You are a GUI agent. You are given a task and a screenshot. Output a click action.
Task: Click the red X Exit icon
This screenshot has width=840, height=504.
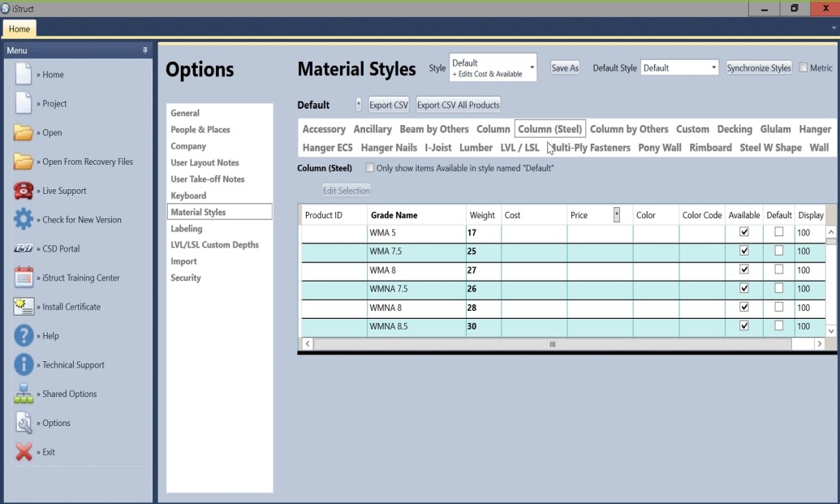click(24, 452)
